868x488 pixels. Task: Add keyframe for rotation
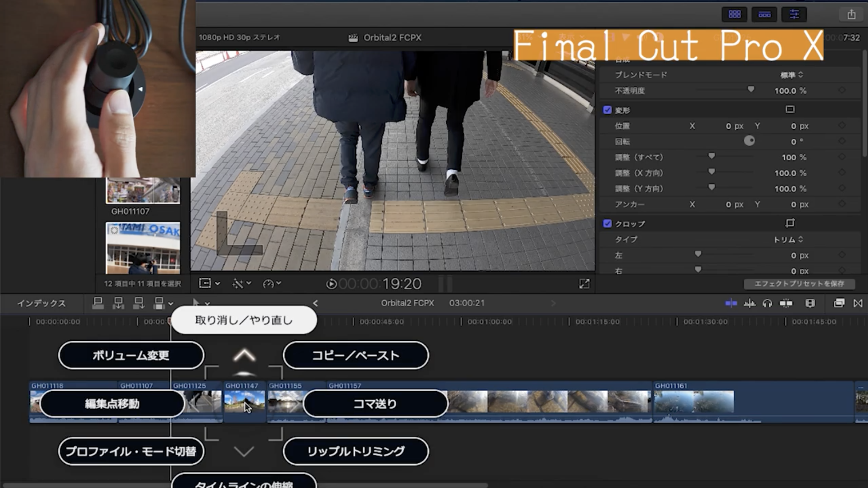coord(842,141)
